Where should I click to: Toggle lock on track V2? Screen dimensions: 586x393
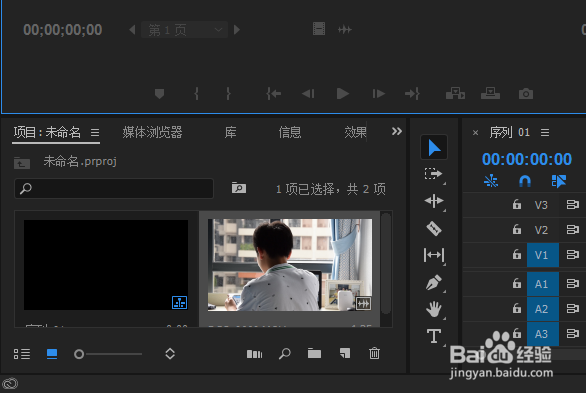click(x=516, y=229)
